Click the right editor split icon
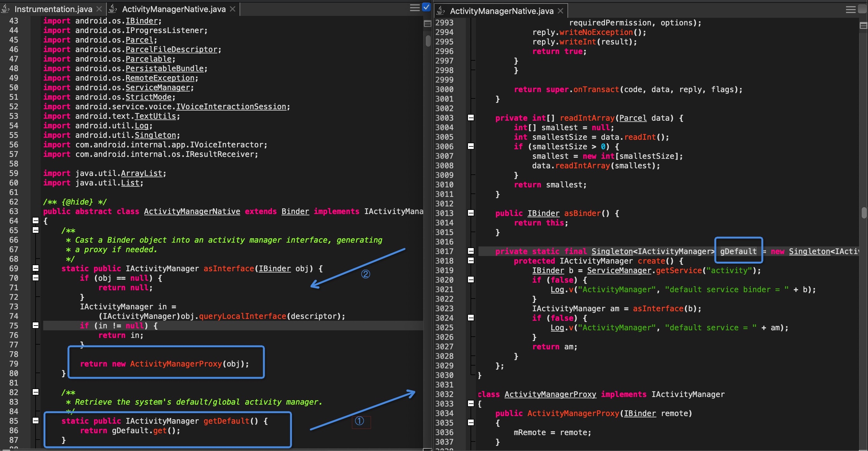Screen dimensions: 868x451 click(863, 26)
